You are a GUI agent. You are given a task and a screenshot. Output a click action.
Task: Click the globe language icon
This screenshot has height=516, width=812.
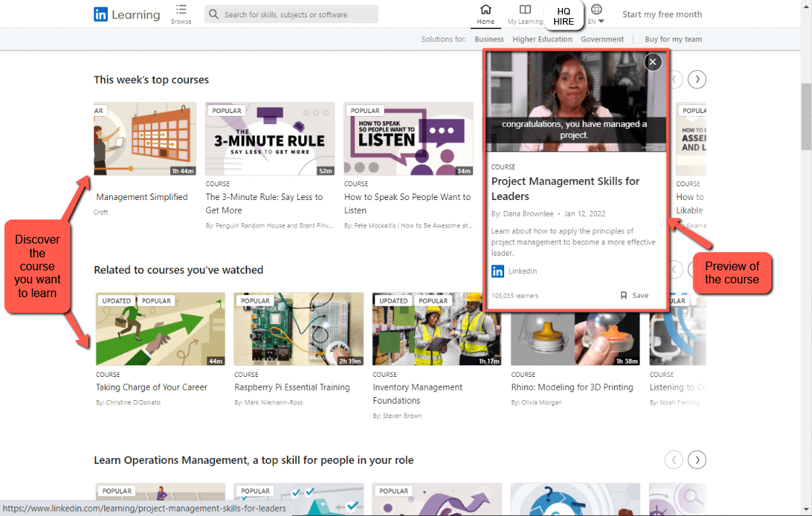point(597,10)
